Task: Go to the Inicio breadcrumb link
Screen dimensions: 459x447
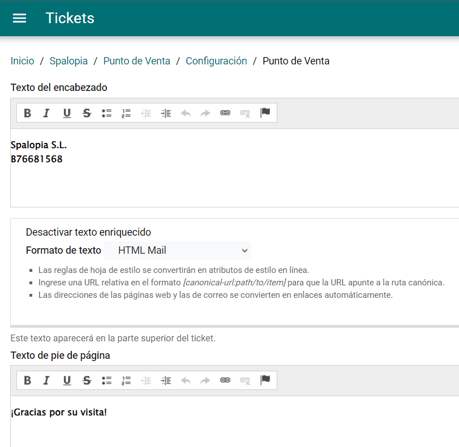Action: (22, 61)
